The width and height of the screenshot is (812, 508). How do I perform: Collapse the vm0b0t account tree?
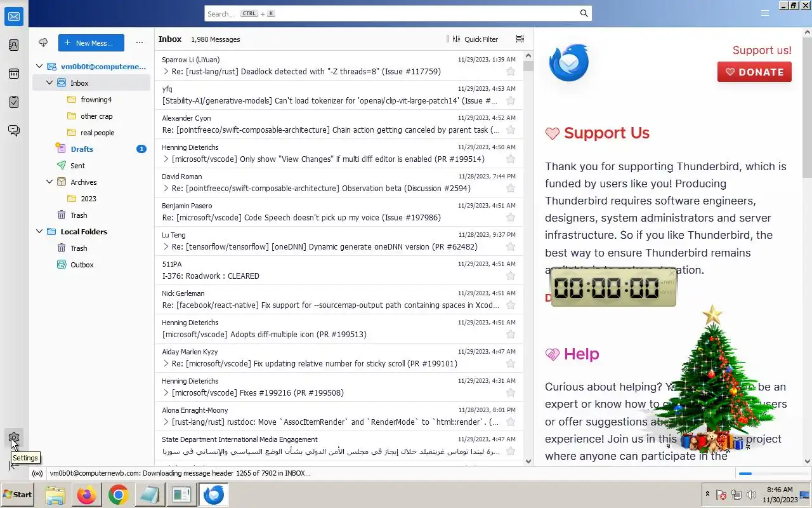coord(39,66)
